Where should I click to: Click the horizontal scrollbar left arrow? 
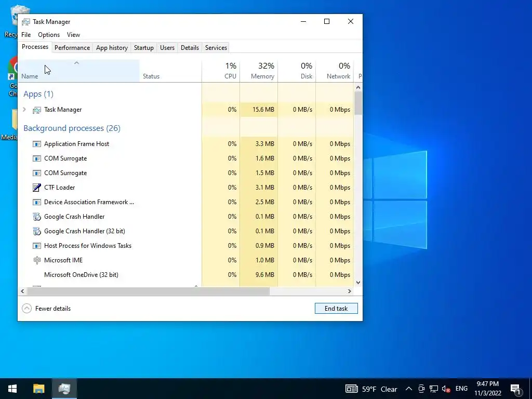click(x=22, y=291)
